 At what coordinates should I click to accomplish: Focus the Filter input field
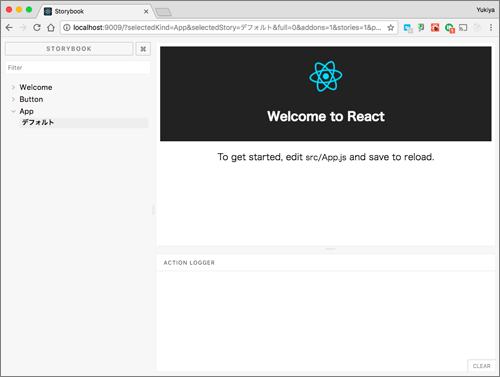(x=78, y=68)
